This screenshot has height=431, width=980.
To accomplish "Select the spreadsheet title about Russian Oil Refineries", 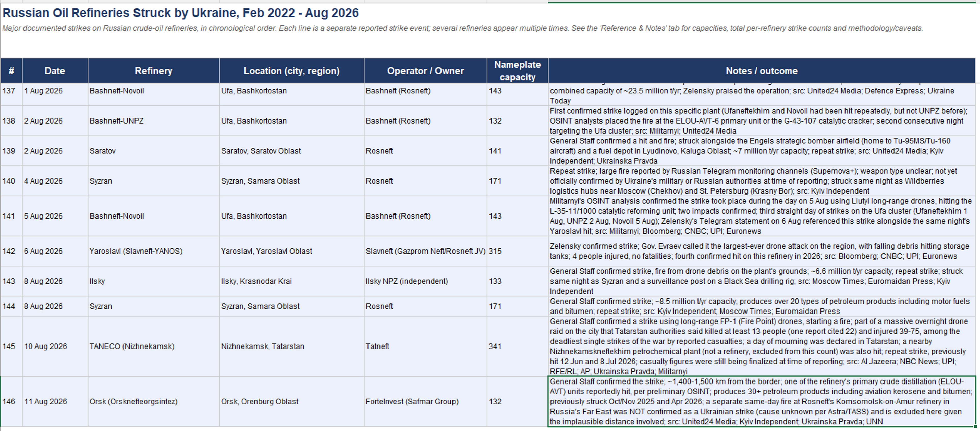I will pyautogui.click(x=180, y=13).
